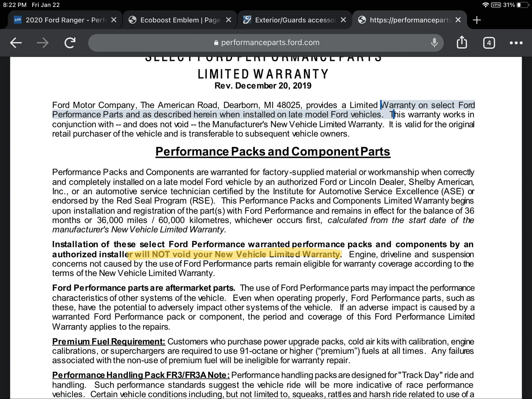Click 'Ford Performance parts are aftermarket parts.'
Viewport: 532px width, 399px height.
pyautogui.click(x=144, y=288)
